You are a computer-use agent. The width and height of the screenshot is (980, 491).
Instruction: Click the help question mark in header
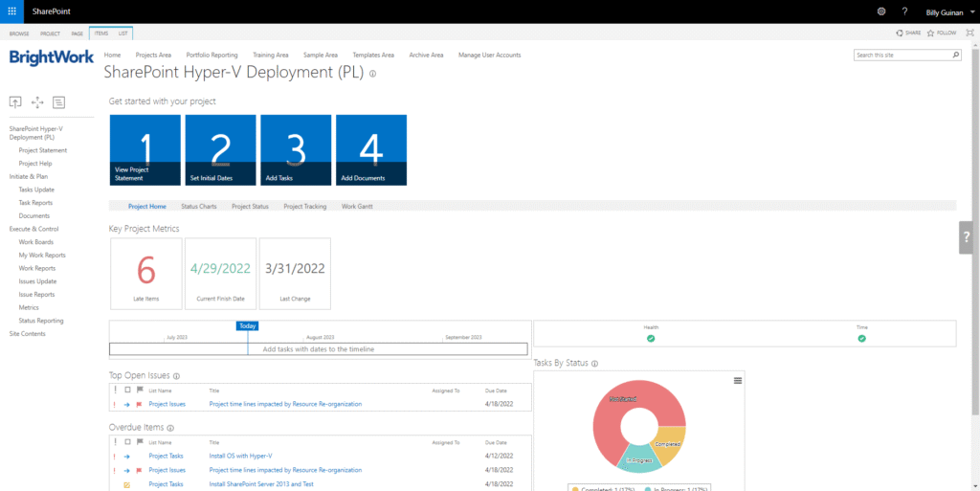[905, 11]
